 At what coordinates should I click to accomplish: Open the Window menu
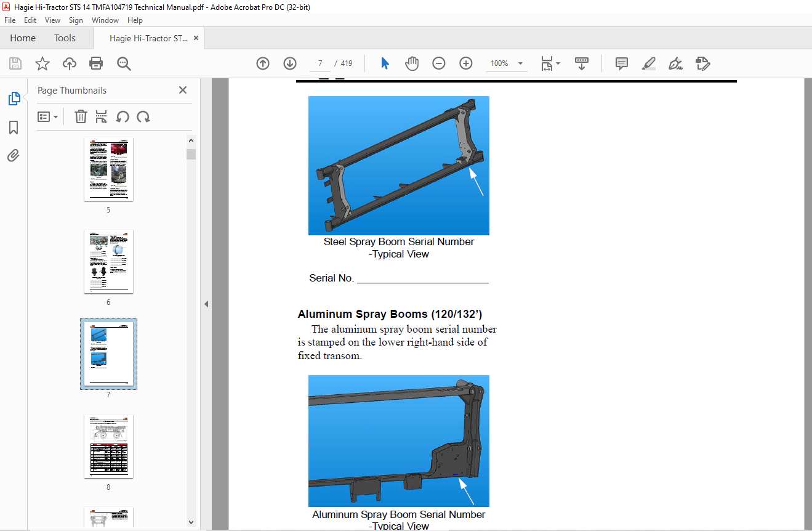(105, 20)
